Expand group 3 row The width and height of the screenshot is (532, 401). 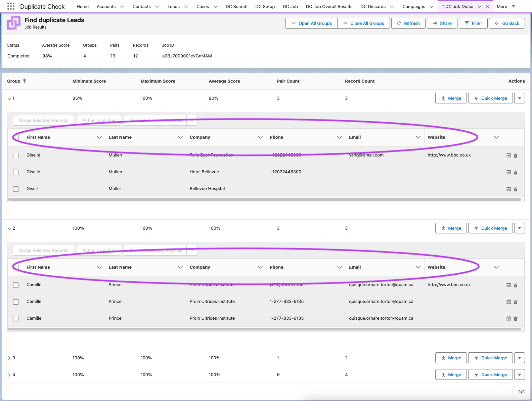click(9, 358)
